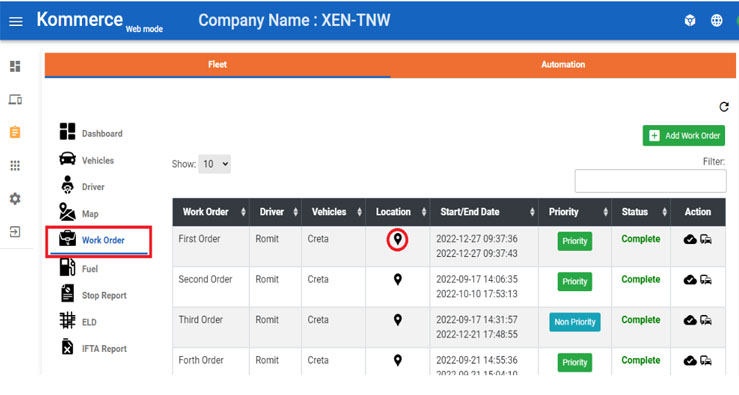This screenshot has height=395, width=739.
Task: Click the vehicle icon for Forth Order
Action: pos(706,361)
